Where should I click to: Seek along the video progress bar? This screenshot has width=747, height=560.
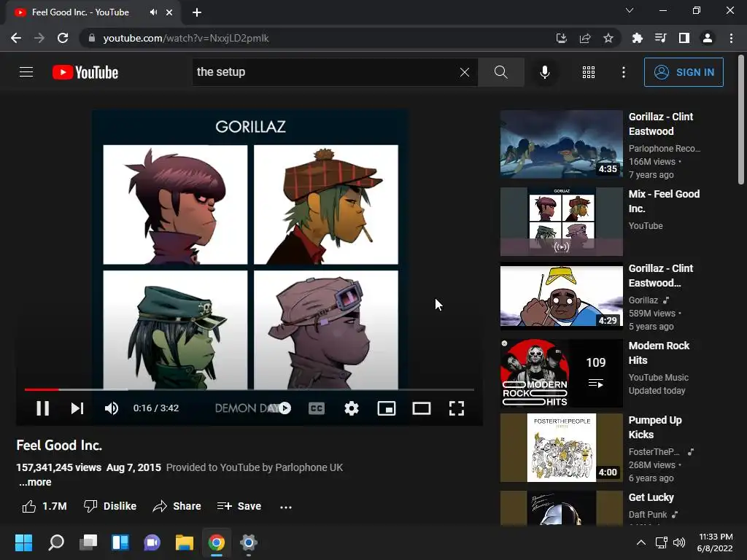(249, 389)
